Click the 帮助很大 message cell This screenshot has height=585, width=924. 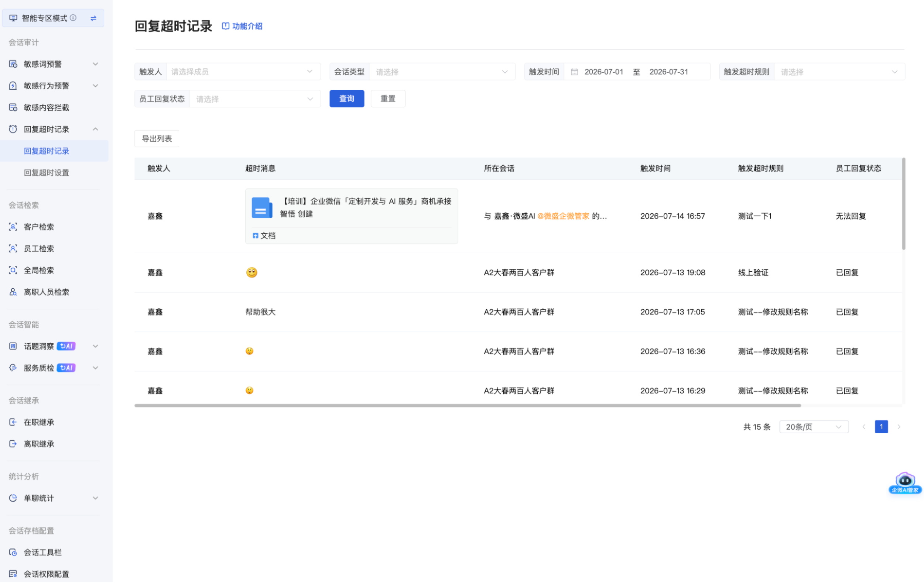point(261,312)
